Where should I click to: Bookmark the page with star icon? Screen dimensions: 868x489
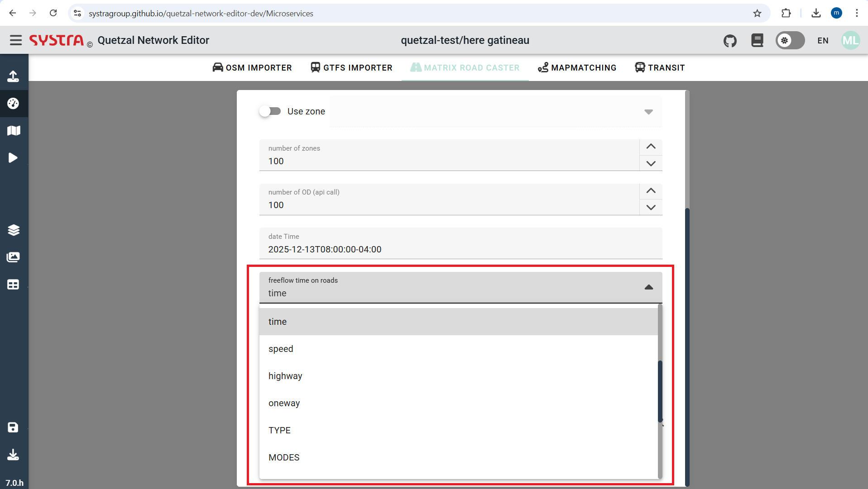[757, 13]
